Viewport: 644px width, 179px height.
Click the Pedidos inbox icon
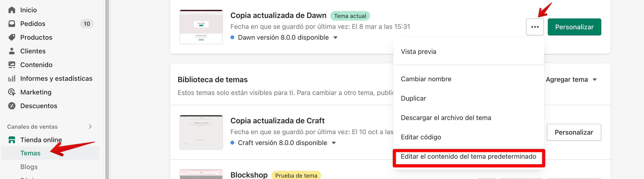(12, 24)
